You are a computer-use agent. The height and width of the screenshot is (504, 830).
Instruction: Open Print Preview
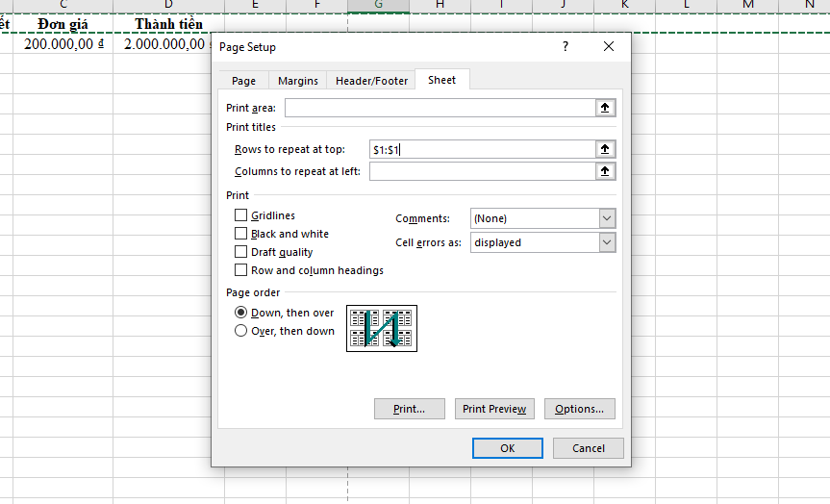(494, 409)
